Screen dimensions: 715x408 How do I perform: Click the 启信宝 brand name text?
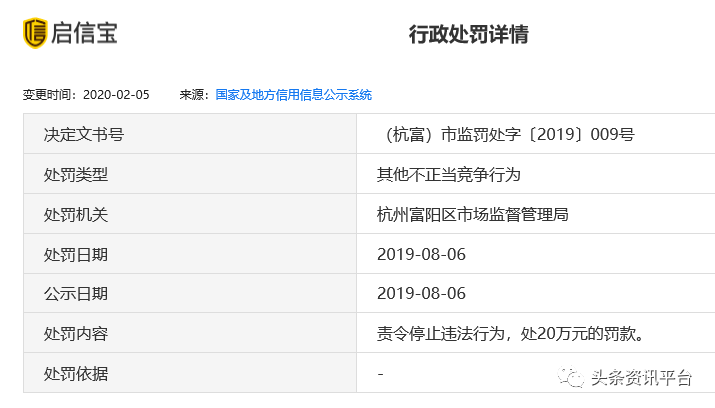click(x=85, y=33)
